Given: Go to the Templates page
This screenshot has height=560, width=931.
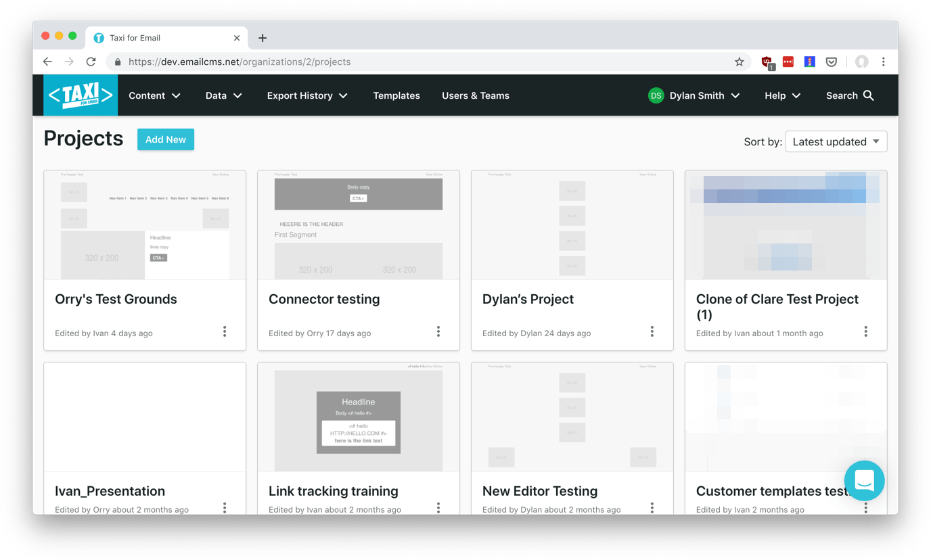Looking at the screenshot, I should (396, 95).
